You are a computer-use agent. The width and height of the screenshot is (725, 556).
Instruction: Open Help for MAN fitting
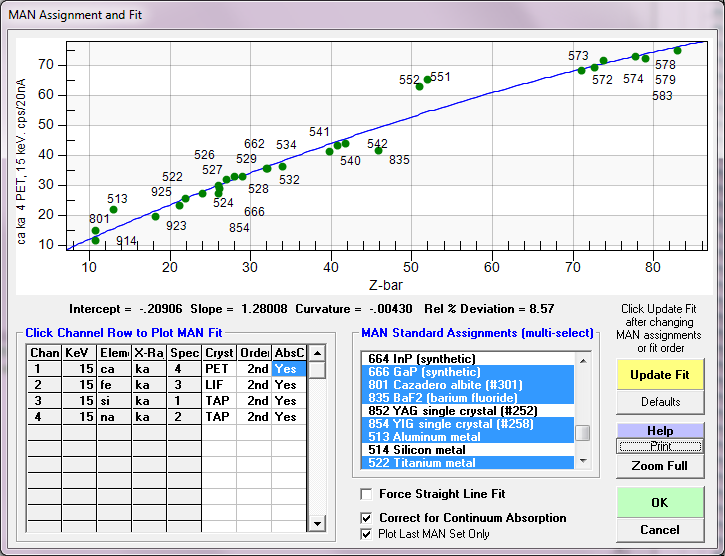coord(660,431)
